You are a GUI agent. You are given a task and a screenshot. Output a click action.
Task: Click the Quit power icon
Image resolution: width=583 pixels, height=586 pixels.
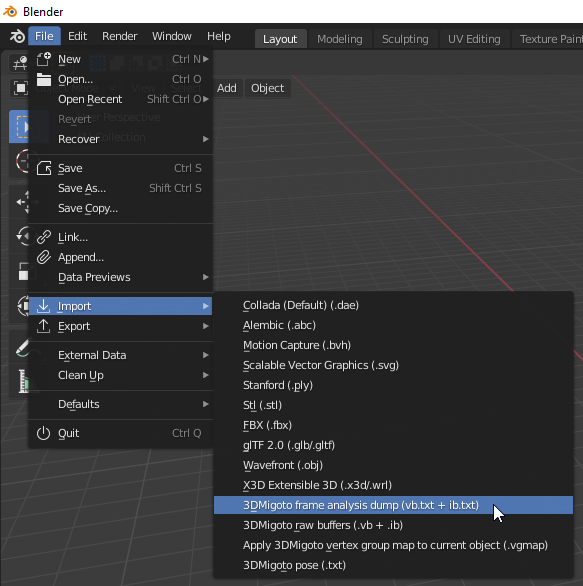click(x=44, y=433)
